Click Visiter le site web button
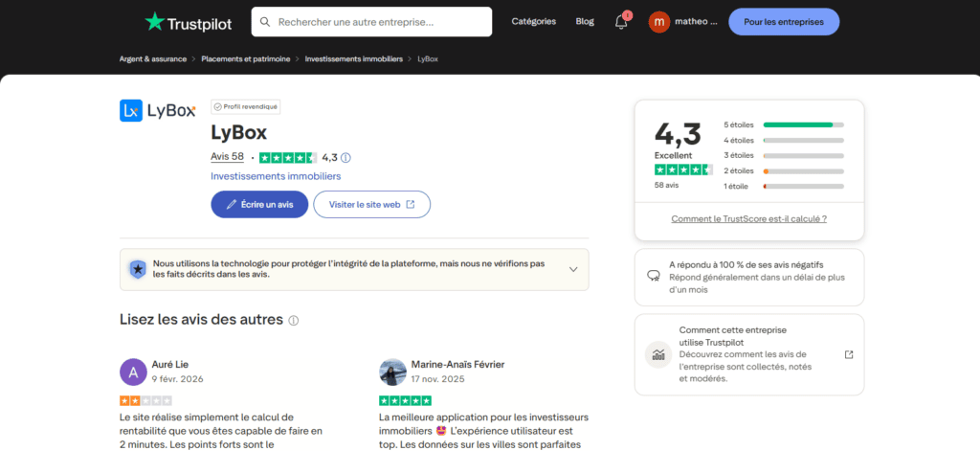The height and width of the screenshot is (451, 980). (x=371, y=204)
